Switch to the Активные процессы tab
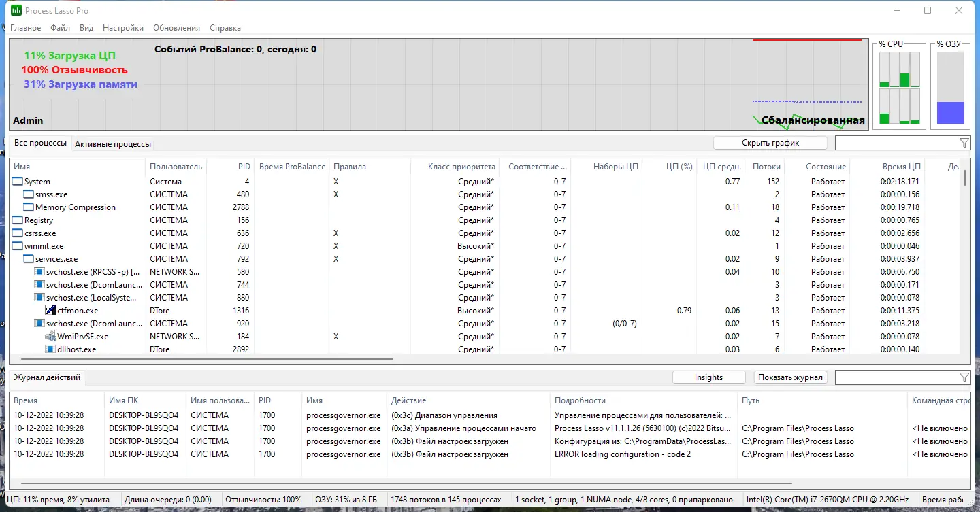Screen dimensions: 980x512 (x=113, y=143)
